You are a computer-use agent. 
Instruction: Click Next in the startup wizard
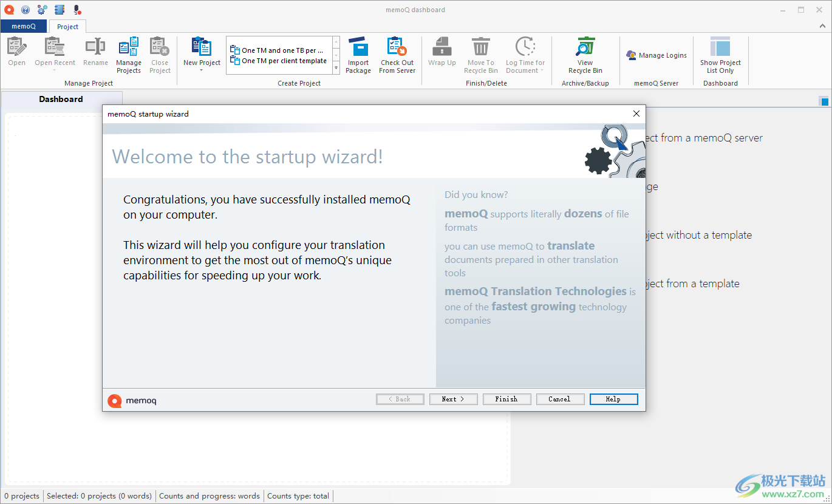coord(453,399)
